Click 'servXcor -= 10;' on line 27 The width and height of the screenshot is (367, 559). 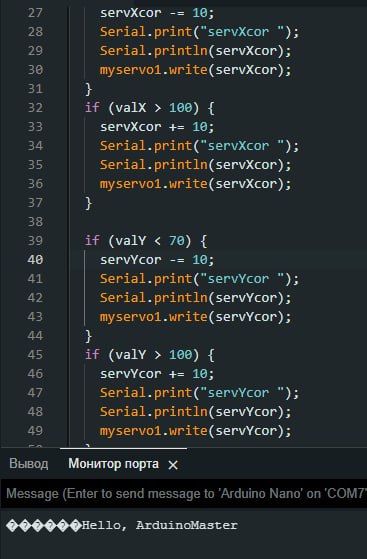[157, 13]
